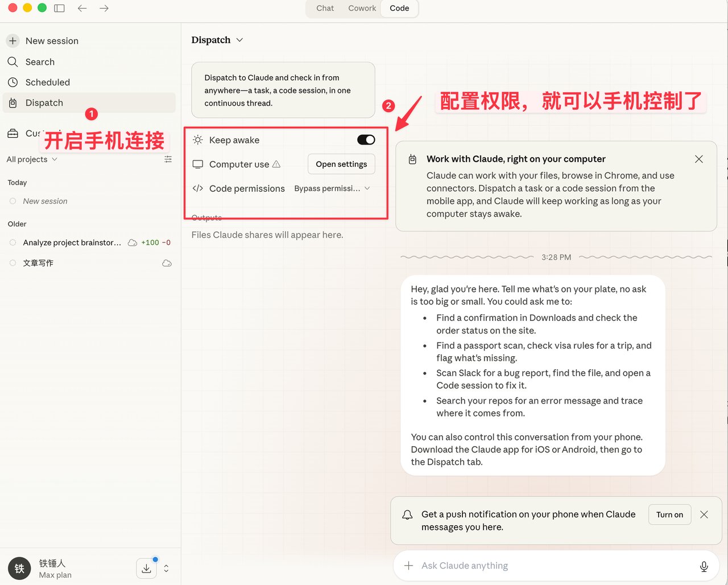The height and width of the screenshot is (585, 728).
Task: Click the bell notification icon
Action: point(407,514)
